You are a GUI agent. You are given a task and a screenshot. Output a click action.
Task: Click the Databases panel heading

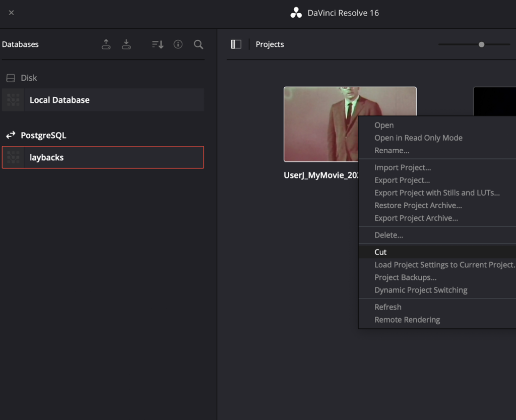pos(20,44)
